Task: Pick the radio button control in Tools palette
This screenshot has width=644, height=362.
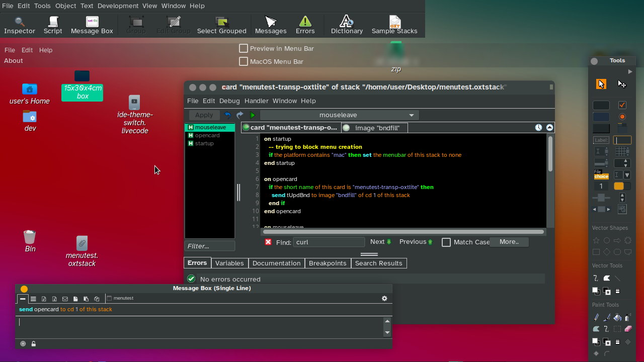Action: 622,117
